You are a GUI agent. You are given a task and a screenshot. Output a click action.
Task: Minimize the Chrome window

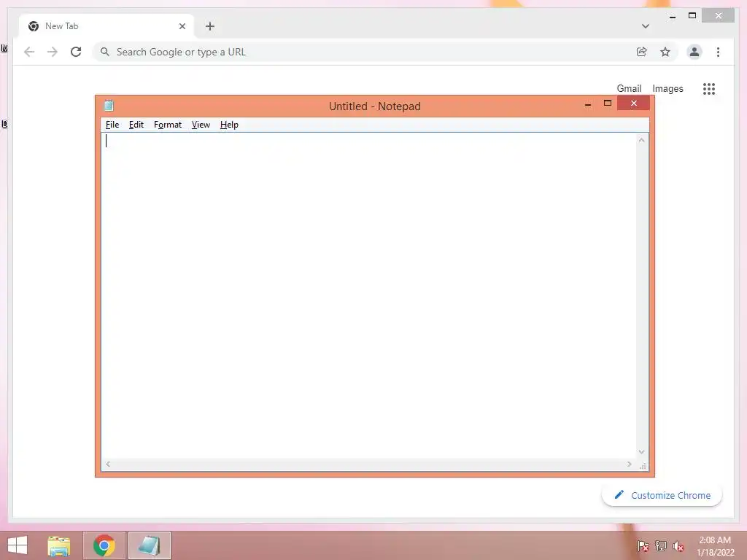tap(673, 17)
